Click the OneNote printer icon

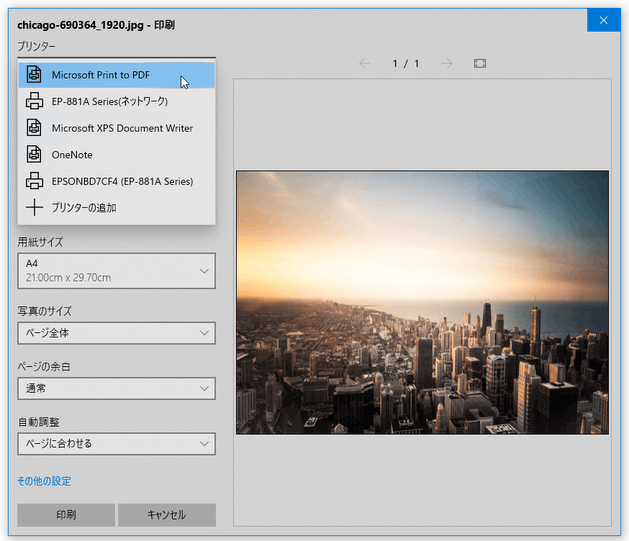click(34, 154)
